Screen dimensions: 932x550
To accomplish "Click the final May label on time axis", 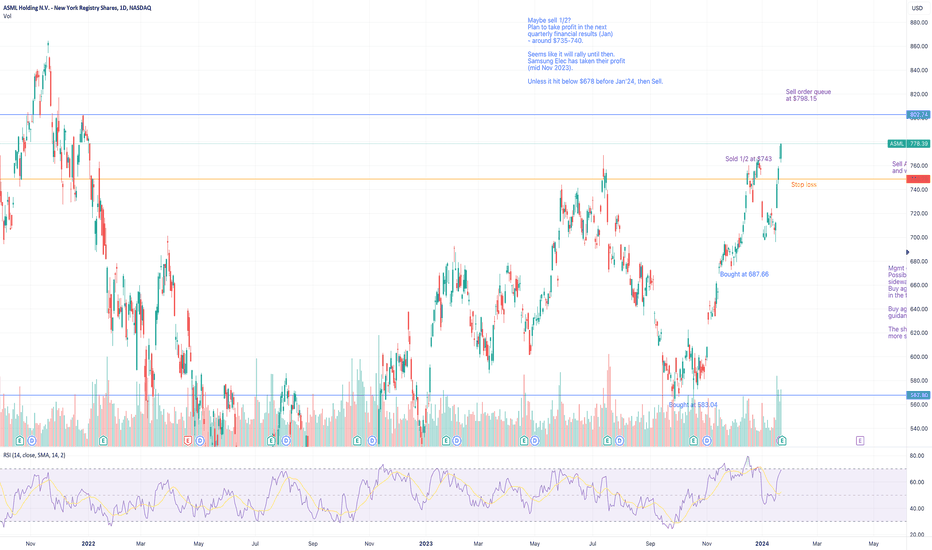I will (873, 543).
